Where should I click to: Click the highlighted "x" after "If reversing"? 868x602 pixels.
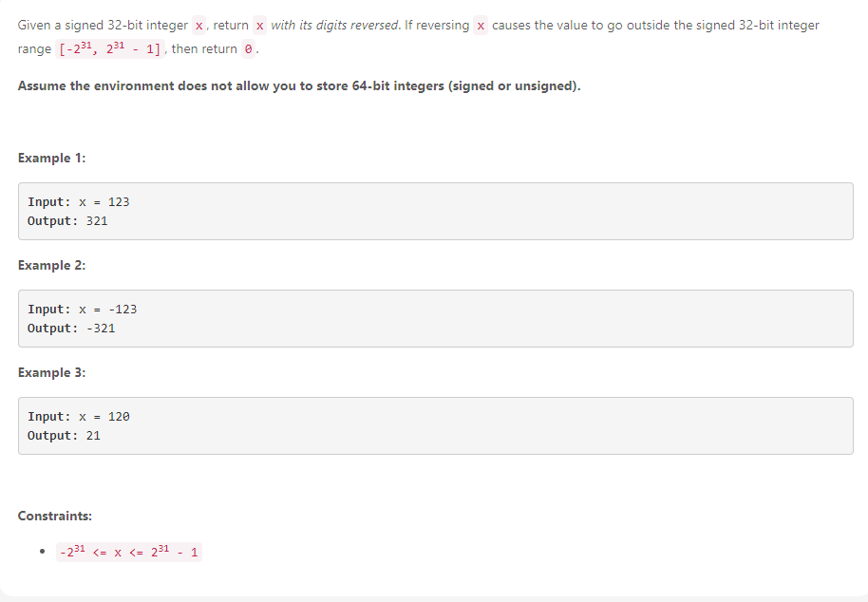click(x=480, y=25)
